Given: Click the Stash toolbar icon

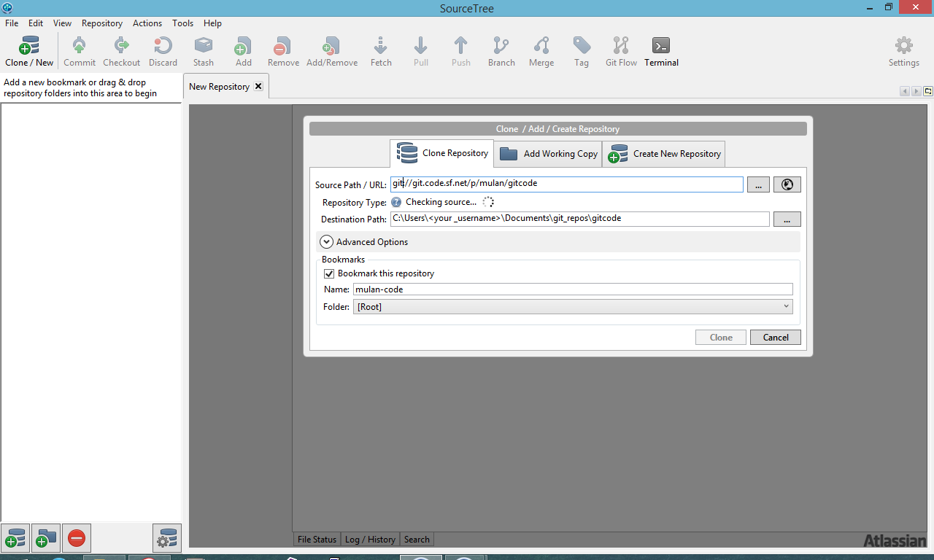Looking at the screenshot, I should click(x=204, y=52).
